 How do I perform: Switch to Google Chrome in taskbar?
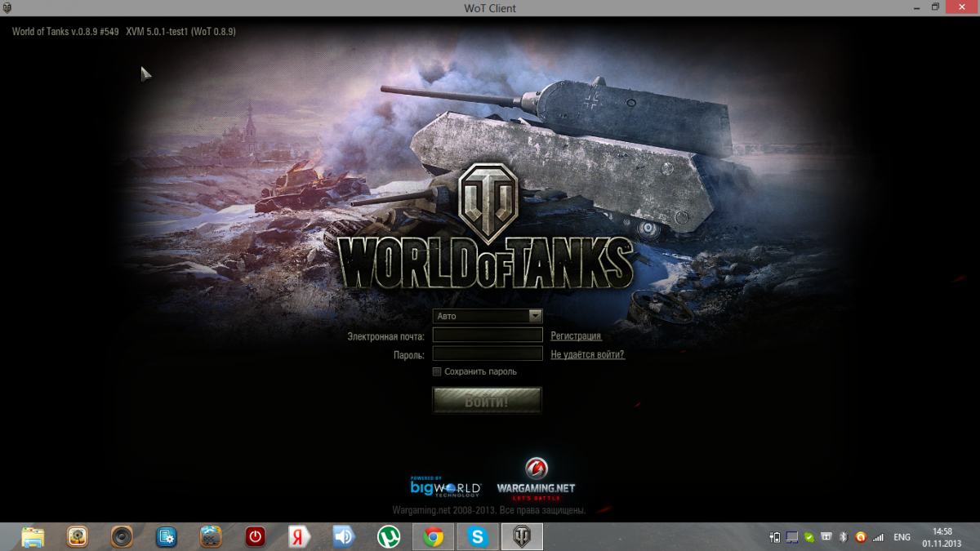[433, 536]
